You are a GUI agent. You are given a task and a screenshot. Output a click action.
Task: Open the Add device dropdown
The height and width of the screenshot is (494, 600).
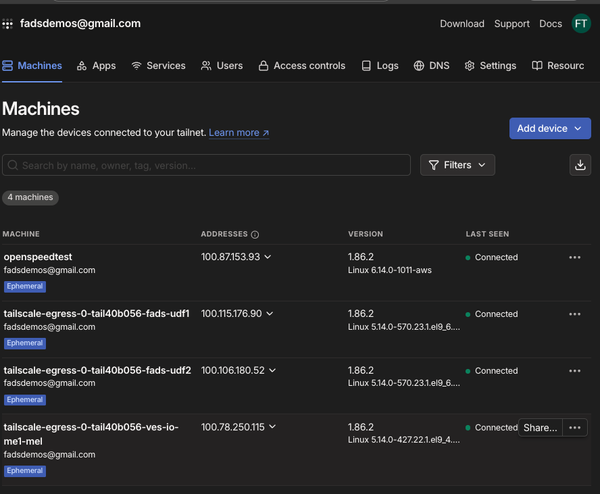click(550, 128)
